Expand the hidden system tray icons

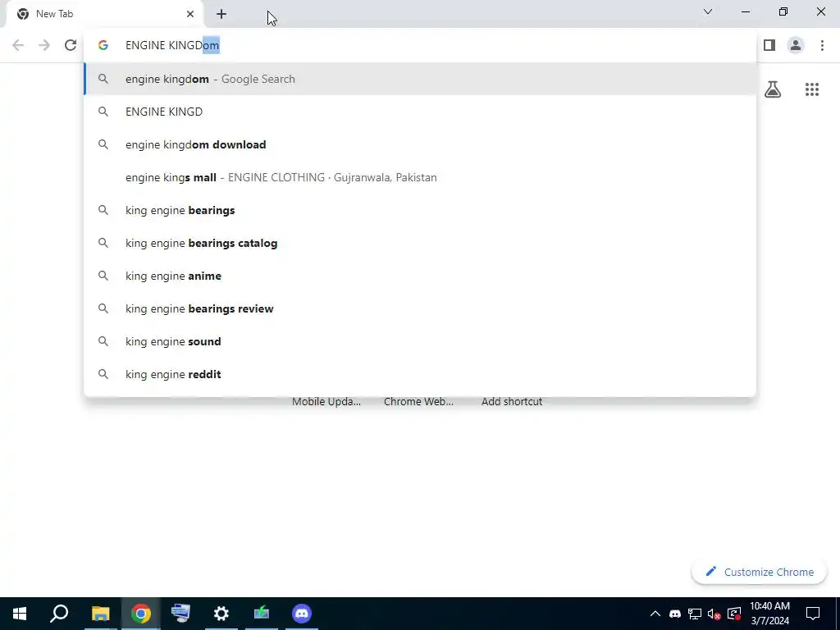pyautogui.click(x=655, y=614)
